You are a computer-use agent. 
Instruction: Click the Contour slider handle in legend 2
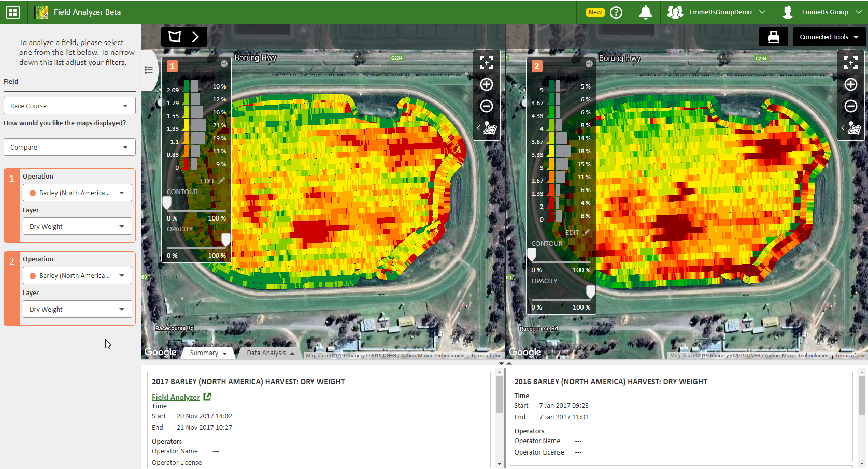[532, 254]
